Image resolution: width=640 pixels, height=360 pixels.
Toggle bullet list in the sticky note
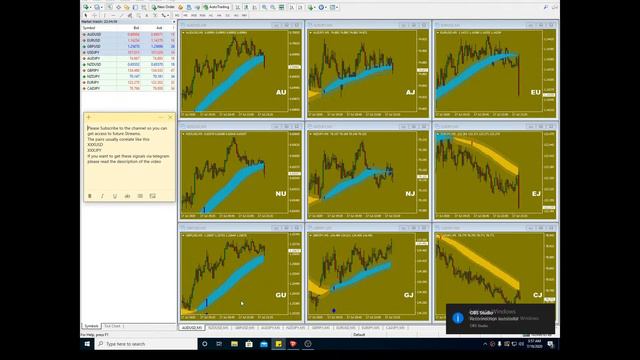pos(140,196)
